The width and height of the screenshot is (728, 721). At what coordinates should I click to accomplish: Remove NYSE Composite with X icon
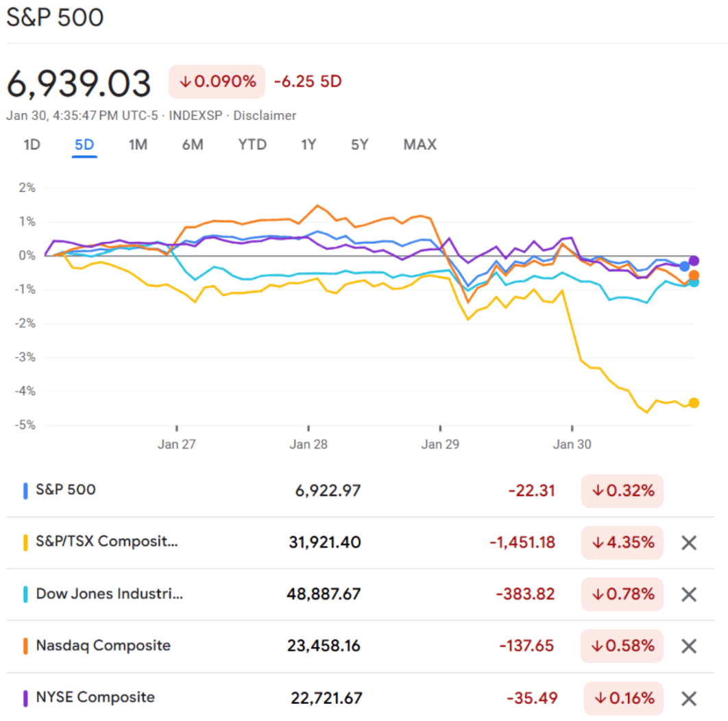688,698
